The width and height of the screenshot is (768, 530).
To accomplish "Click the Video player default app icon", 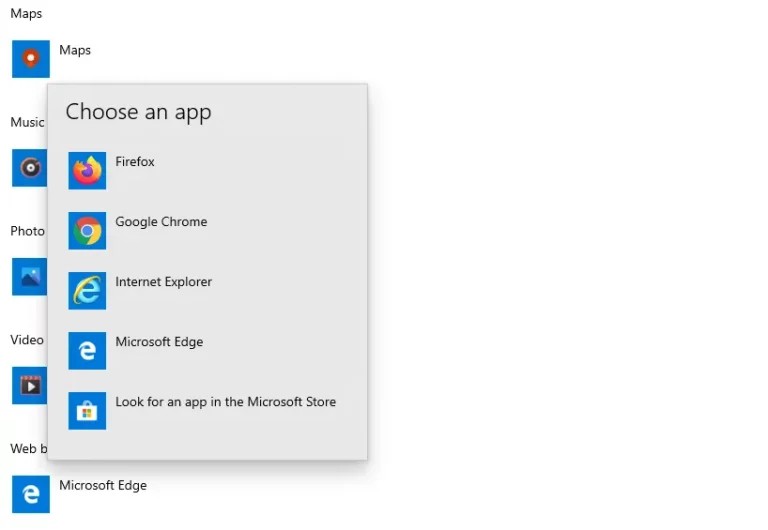I will (x=29, y=385).
